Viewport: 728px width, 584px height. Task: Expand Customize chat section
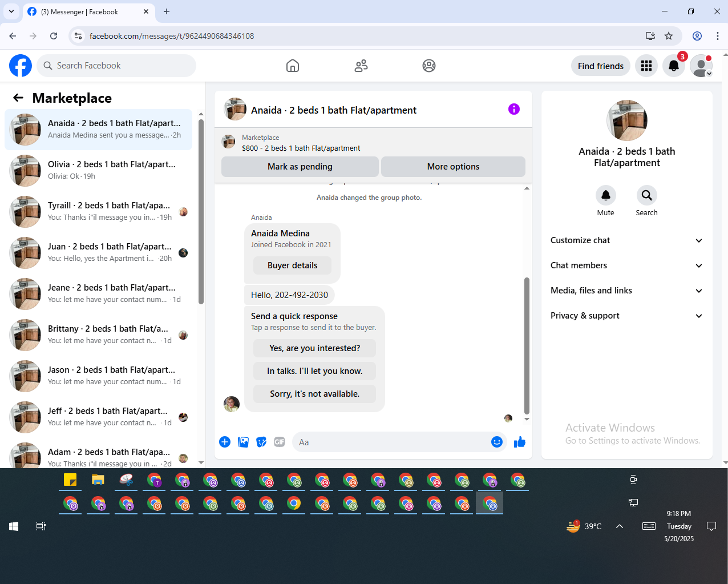click(x=626, y=240)
